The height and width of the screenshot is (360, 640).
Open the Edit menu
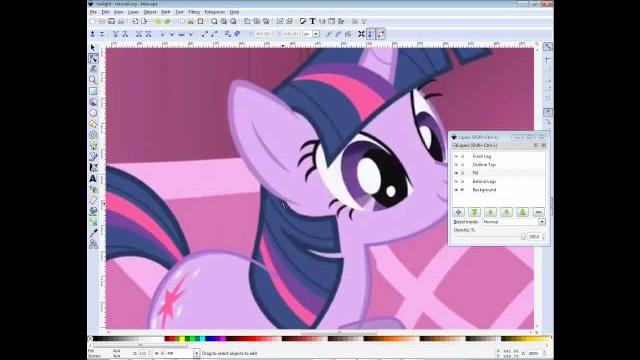click(x=105, y=12)
